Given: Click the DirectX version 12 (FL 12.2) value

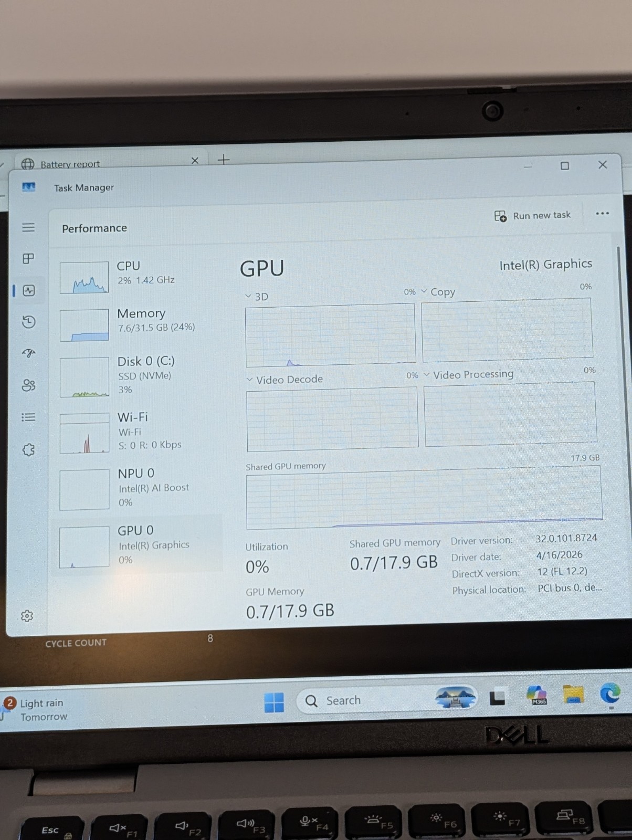Looking at the screenshot, I should coord(562,571).
